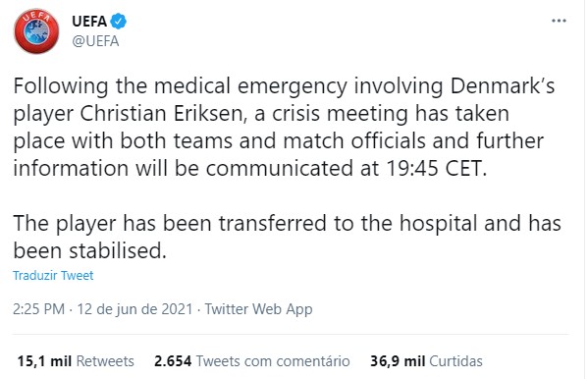Visit the @UEFA handle link
The image size is (588, 379).
click(x=95, y=41)
